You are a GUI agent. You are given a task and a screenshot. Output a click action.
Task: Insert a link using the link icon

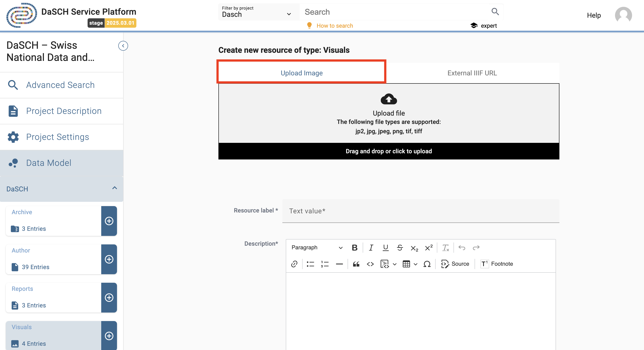[x=294, y=264]
